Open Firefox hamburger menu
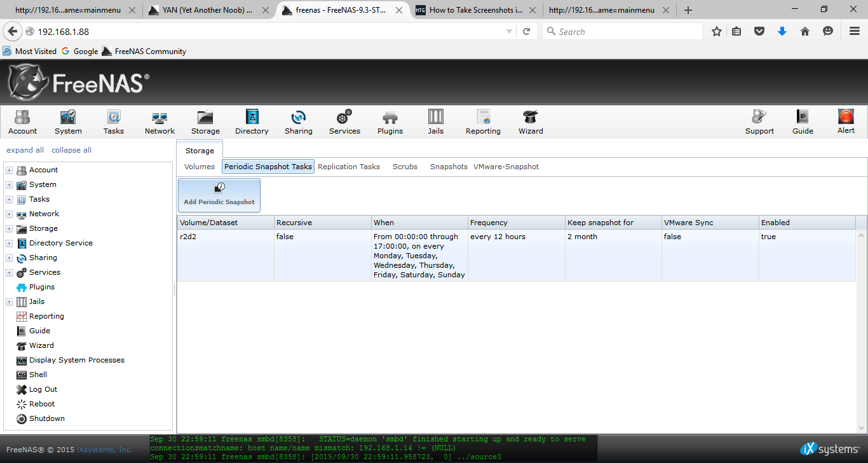 tap(855, 31)
